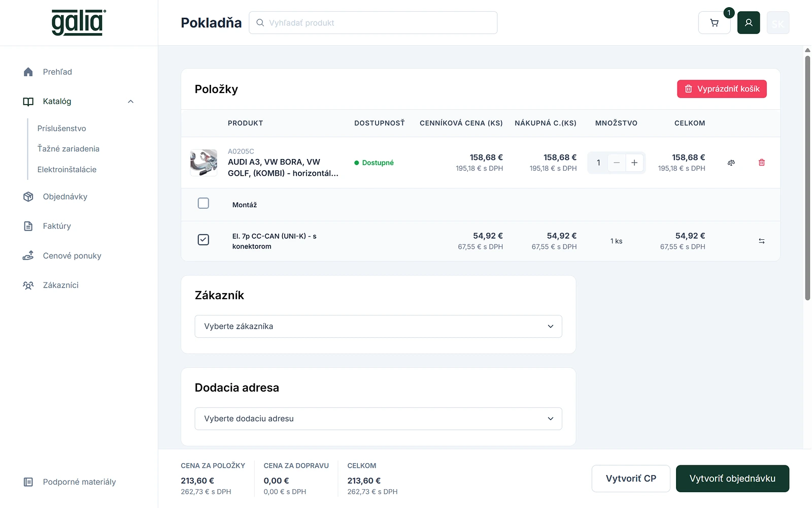This screenshot has height=508, width=812.
Task: Click the Podporné materiály icon
Action: click(x=28, y=482)
